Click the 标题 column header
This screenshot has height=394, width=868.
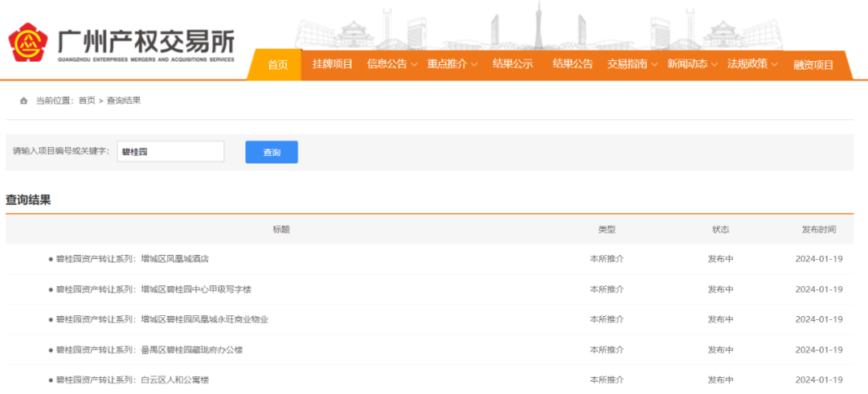281,229
